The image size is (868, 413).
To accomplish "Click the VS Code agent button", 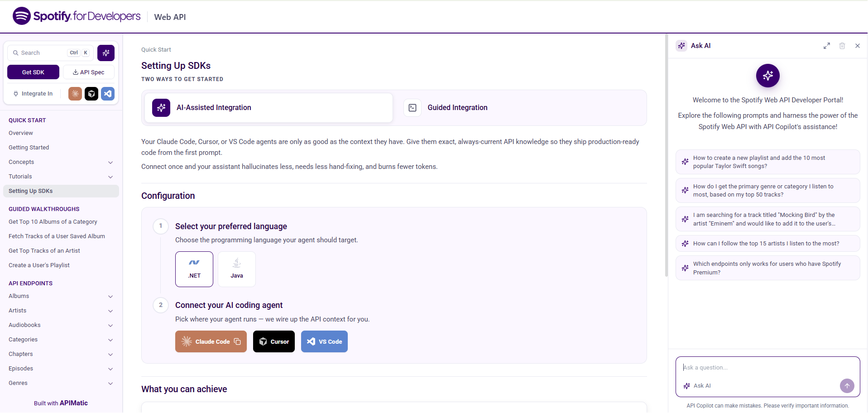I will tap(324, 341).
